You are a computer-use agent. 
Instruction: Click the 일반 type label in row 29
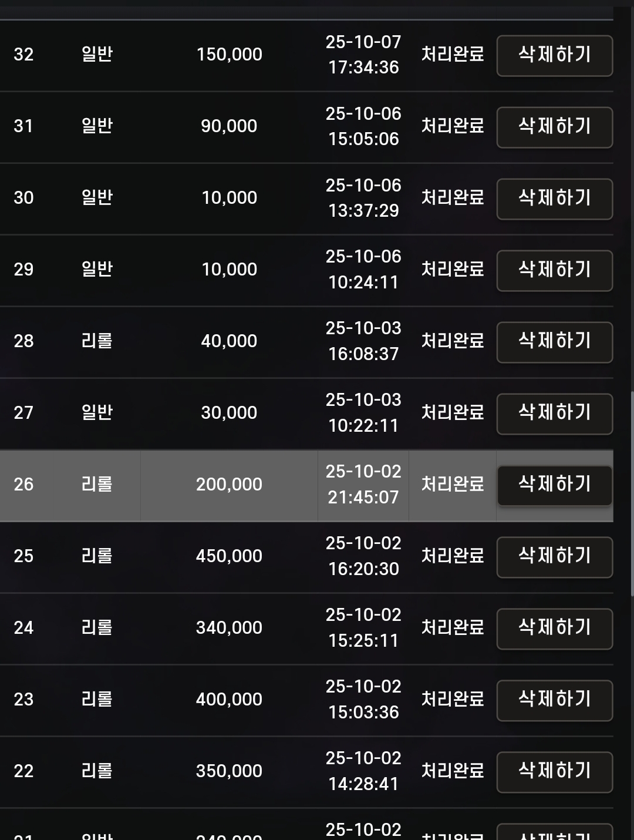(x=97, y=269)
